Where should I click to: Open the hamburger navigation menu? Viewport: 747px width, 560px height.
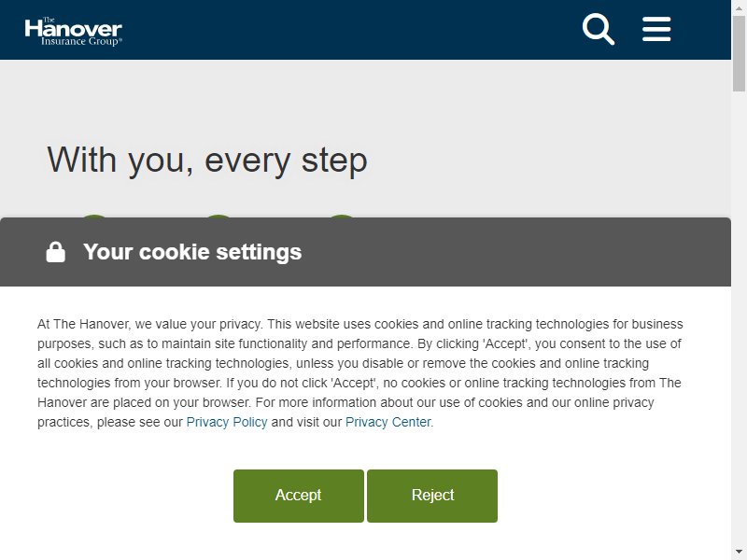click(656, 29)
